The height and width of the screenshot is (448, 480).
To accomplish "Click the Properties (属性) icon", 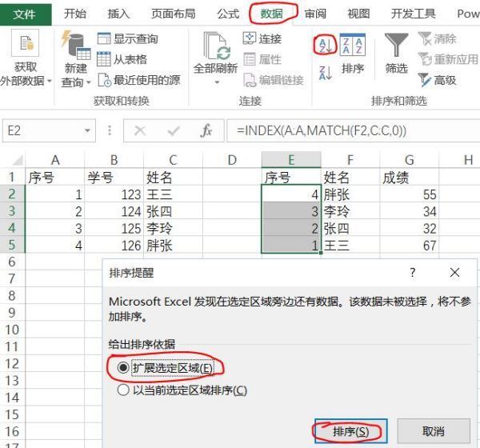I will [250, 59].
